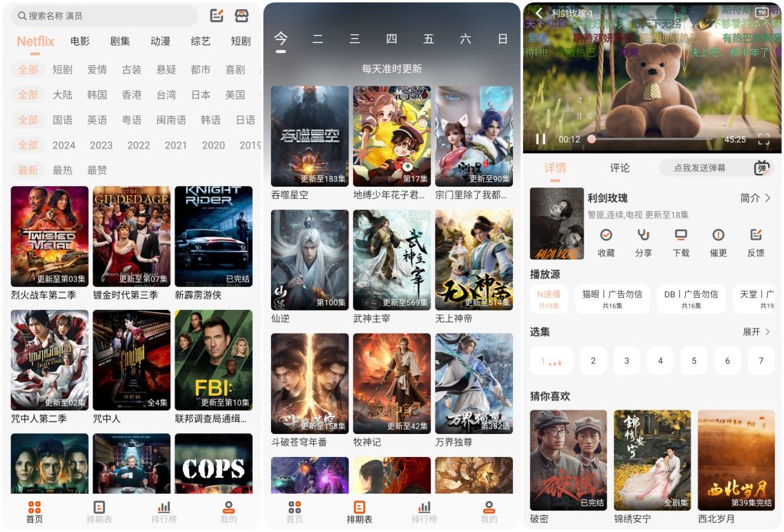This screenshot has height=532, width=784.
Task: Open 我的 in left panel bottom bar
Action: [x=228, y=513]
